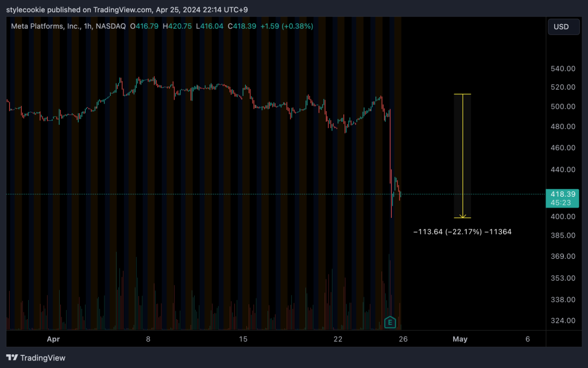This screenshot has width=588, height=368.
Task: Click the 22 date on time axis
Action: pyautogui.click(x=338, y=339)
